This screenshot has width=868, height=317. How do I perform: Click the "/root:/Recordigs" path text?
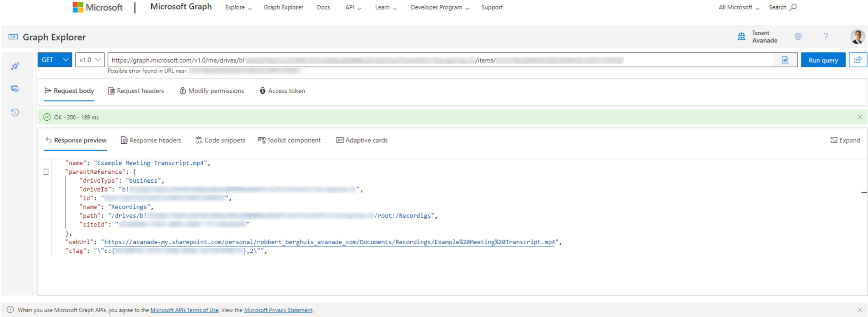404,215
